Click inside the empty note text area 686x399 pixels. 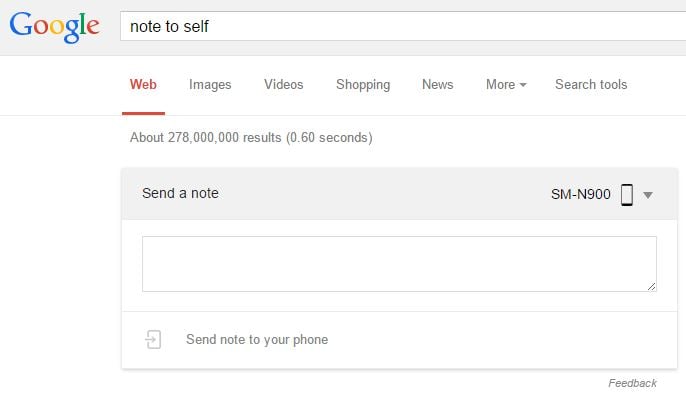[399, 264]
